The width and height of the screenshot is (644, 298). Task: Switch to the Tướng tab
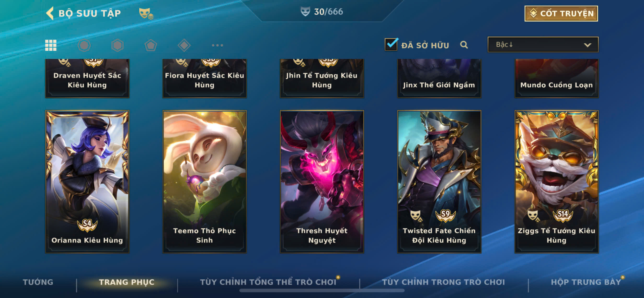pyautogui.click(x=38, y=282)
